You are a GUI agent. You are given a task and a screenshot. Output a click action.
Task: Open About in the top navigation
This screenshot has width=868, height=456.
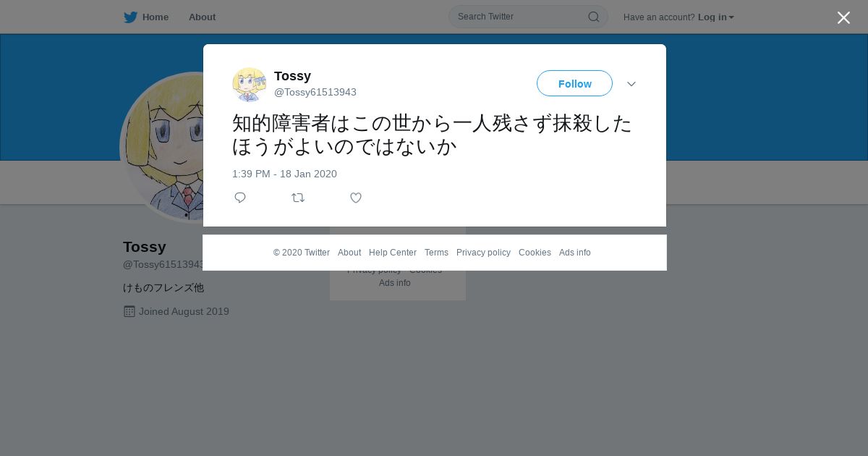click(x=202, y=17)
